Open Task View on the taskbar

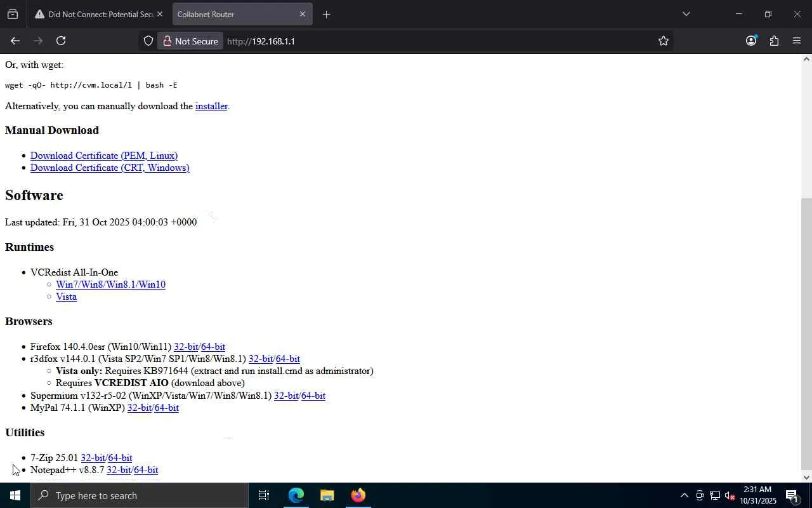tap(264, 495)
